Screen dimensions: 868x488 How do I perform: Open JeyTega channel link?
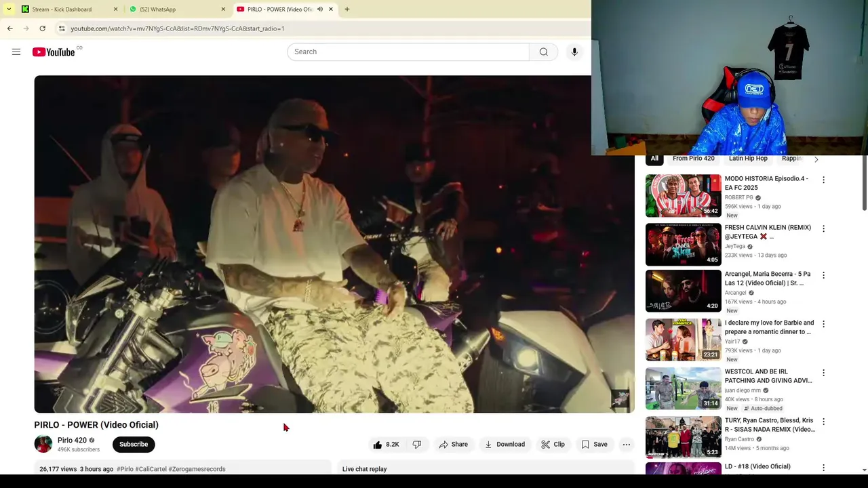[735, 247]
